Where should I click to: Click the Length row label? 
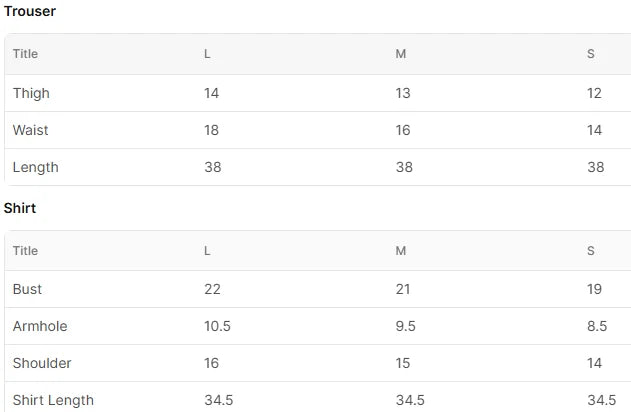point(35,167)
